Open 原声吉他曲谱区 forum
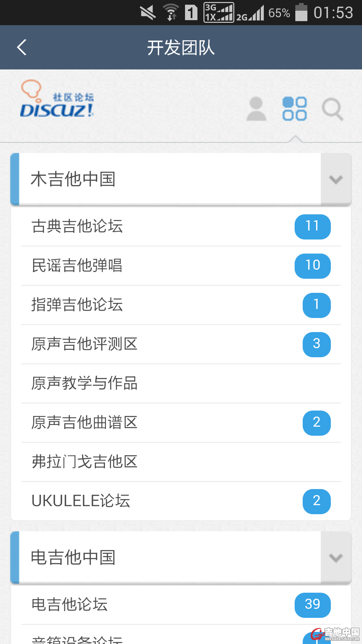362x644 pixels. tap(84, 423)
